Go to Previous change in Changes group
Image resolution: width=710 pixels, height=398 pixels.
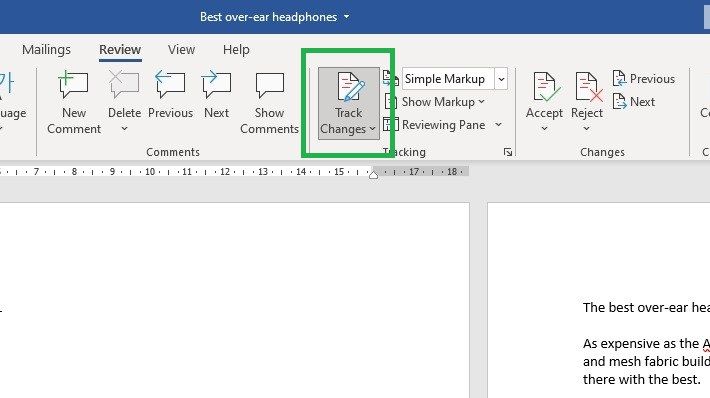pyautogui.click(x=643, y=79)
